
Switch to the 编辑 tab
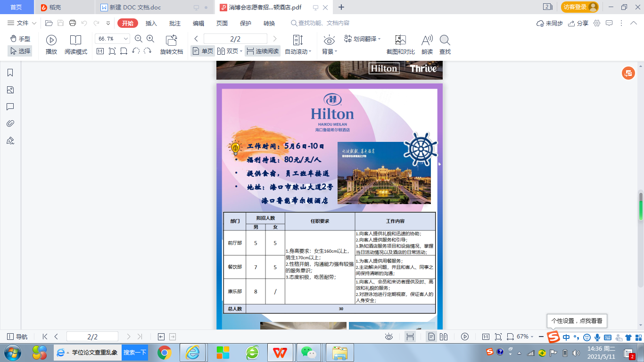tap(198, 24)
